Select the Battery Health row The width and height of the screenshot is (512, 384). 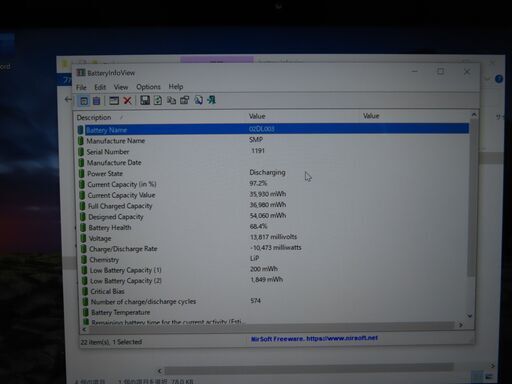pyautogui.click(x=273, y=227)
